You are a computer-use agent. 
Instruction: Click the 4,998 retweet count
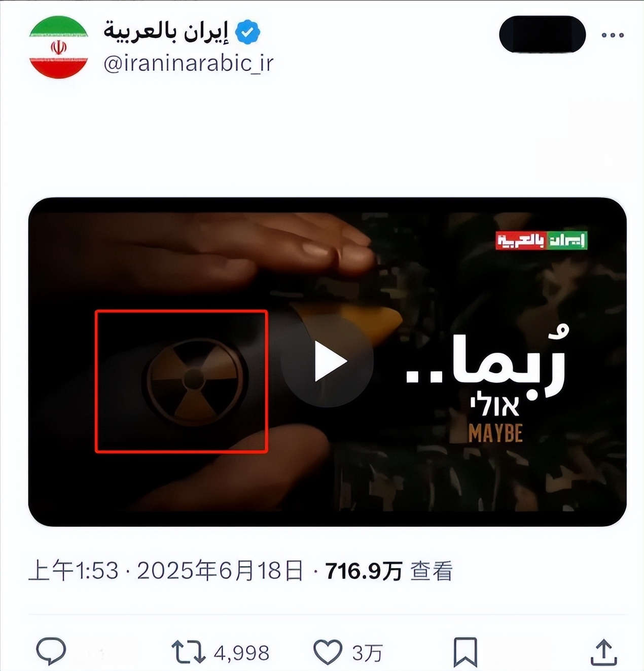pos(241,653)
